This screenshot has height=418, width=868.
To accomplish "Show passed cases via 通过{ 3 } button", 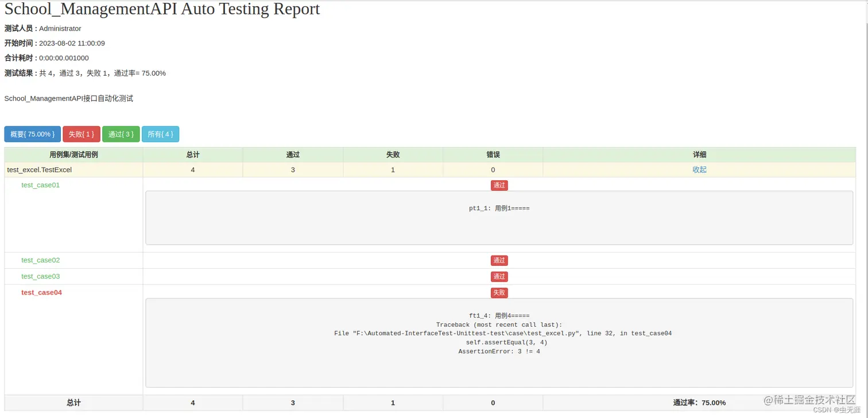I will coord(121,134).
